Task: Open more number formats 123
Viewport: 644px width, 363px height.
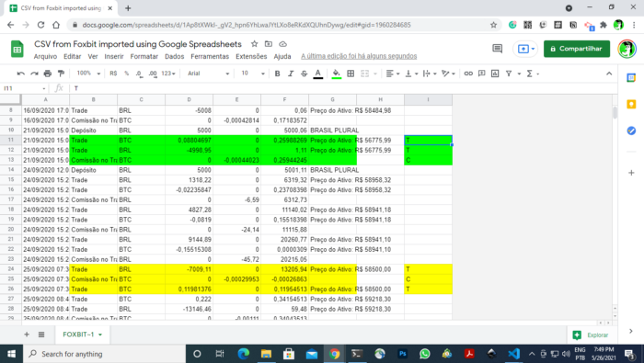Action: pyautogui.click(x=168, y=74)
